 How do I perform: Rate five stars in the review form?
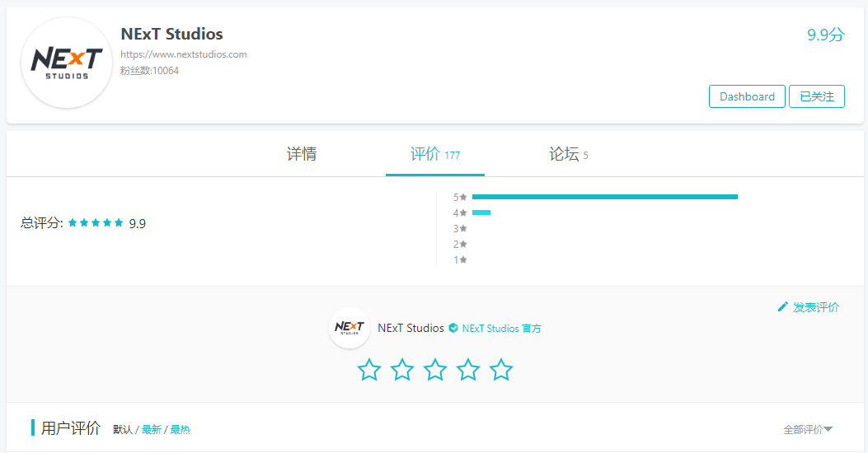pyautogui.click(x=501, y=370)
